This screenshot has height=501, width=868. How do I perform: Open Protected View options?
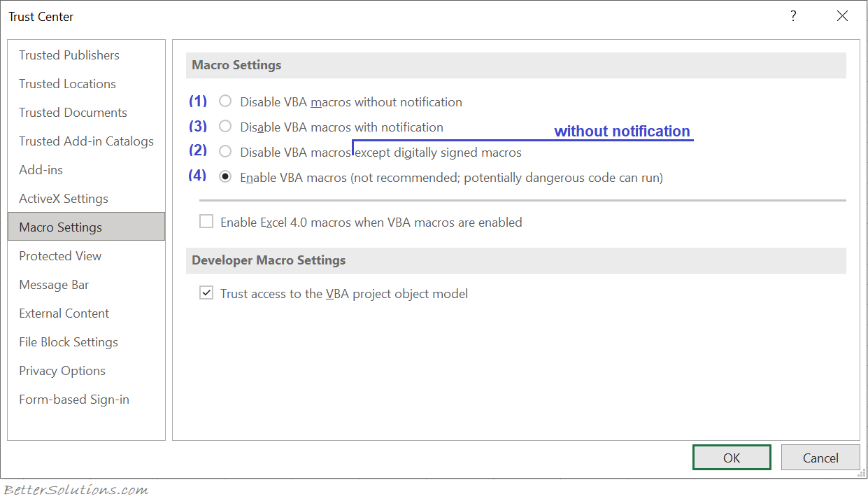(60, 255)
